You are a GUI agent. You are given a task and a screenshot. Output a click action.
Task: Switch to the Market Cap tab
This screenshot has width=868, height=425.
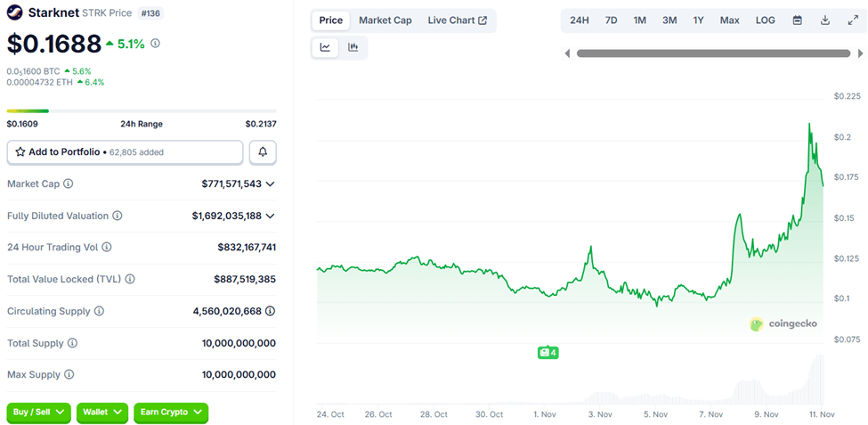click(x=385, y=20)
